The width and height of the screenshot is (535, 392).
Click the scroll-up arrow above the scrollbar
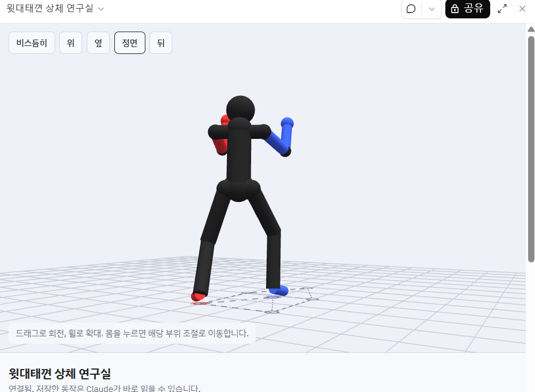click(531, 29)
